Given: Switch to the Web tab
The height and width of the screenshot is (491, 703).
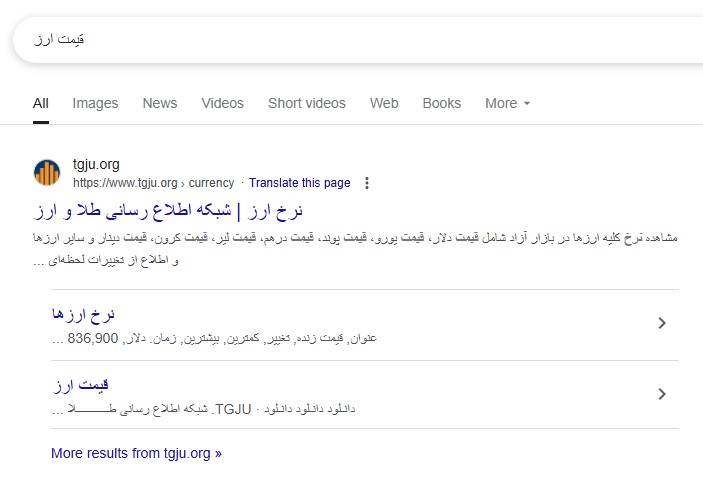Looking at the screenshot, I should pos(384,103).
